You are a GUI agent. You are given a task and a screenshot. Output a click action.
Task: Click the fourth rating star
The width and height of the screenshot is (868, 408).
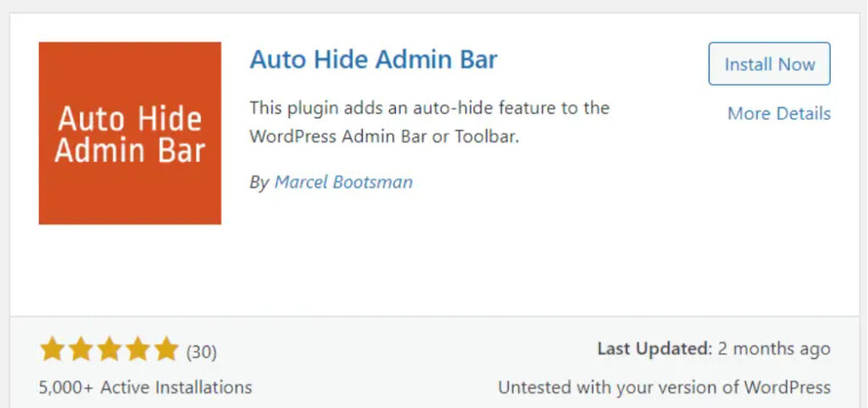point(138,349)
